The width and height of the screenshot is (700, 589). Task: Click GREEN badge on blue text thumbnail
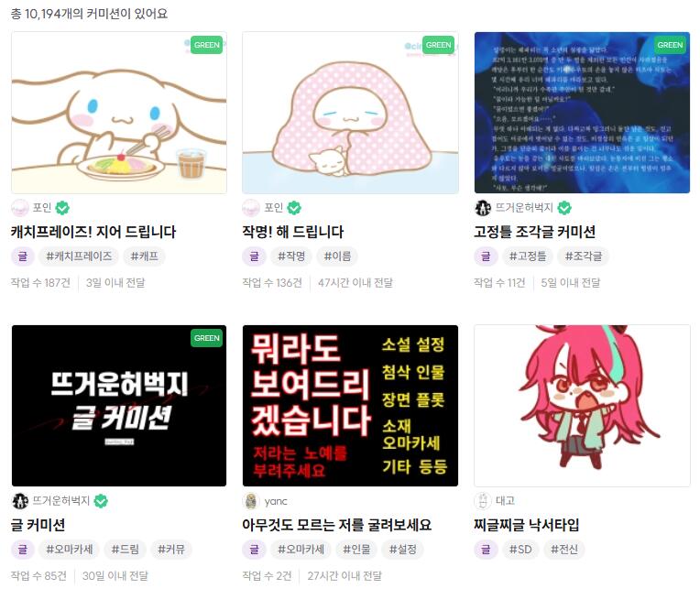coord(670,45)
